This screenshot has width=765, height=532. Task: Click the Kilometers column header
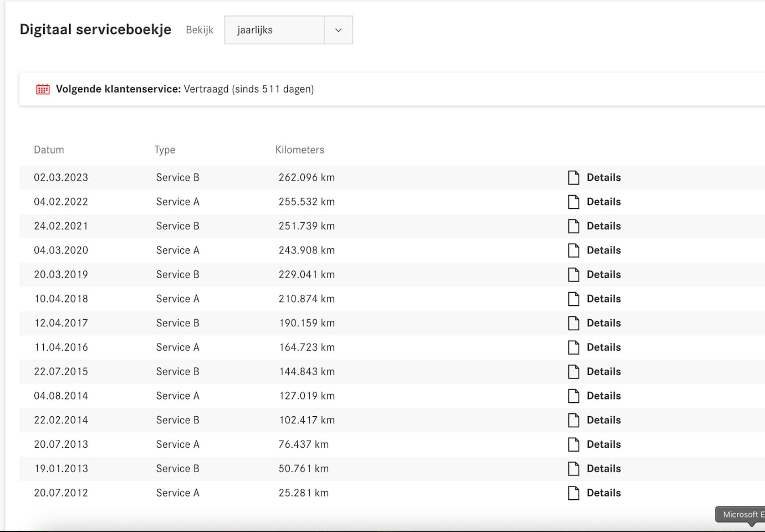(300, 150)
